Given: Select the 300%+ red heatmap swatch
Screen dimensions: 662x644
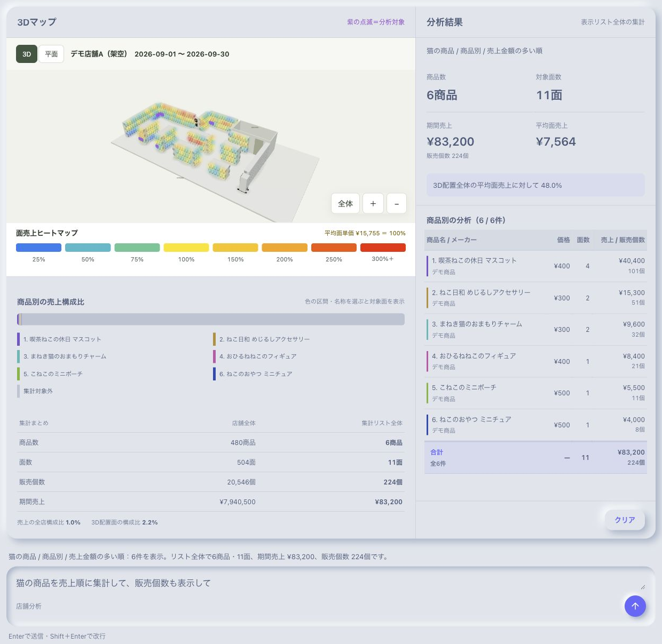Looking at the screenshot, I should click(x=383, y=248).
